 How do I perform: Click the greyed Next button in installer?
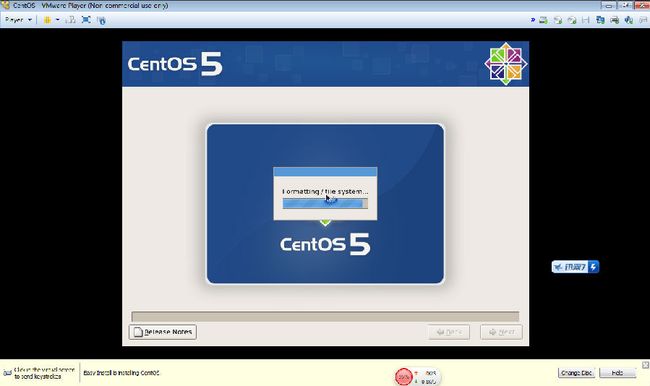tap(501, 332)
